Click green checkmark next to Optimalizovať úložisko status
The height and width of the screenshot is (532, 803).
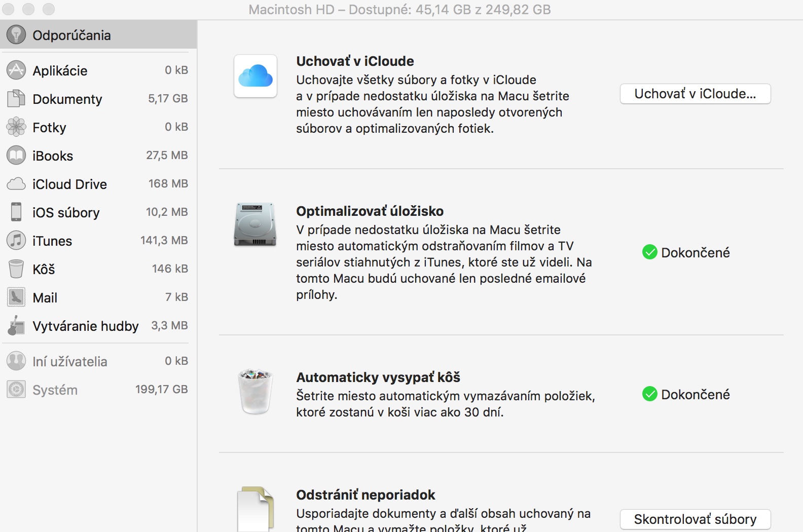tap(650, 252)
